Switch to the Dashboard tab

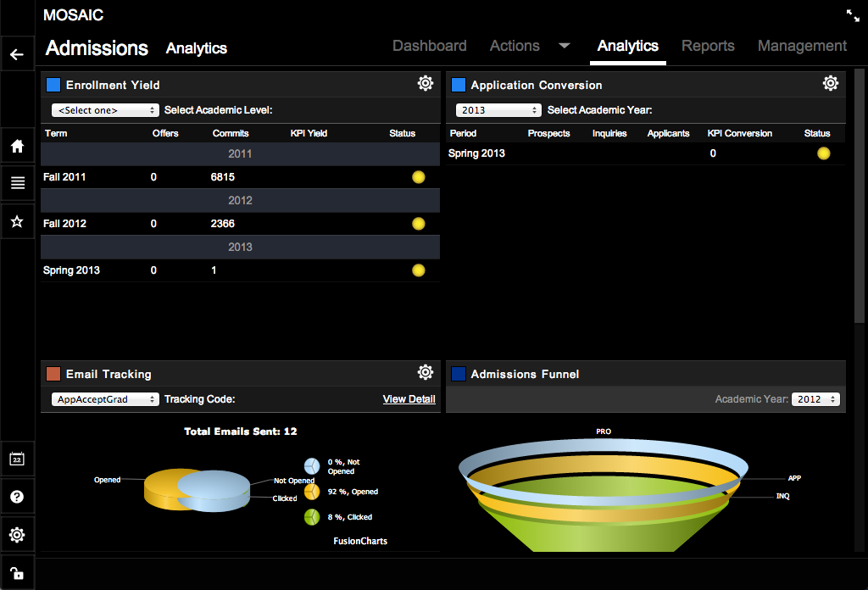point(429,46)
